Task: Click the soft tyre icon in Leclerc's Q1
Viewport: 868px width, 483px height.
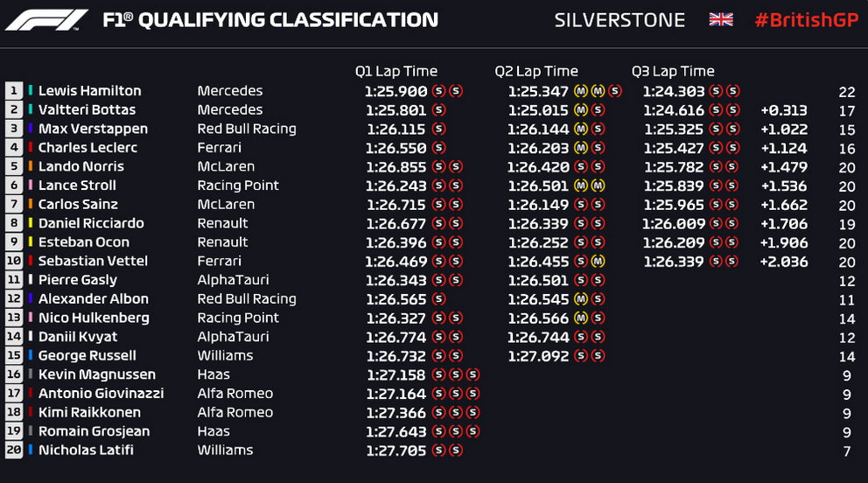Action: [438, 148]
